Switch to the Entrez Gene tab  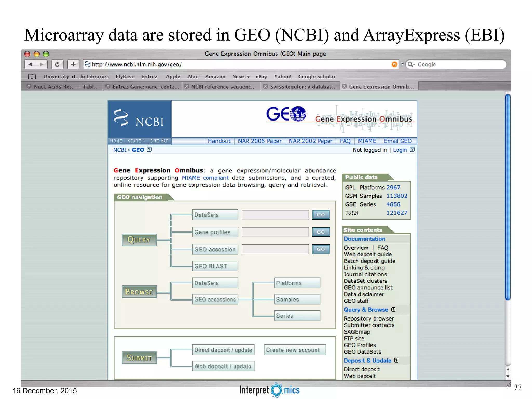146,87
